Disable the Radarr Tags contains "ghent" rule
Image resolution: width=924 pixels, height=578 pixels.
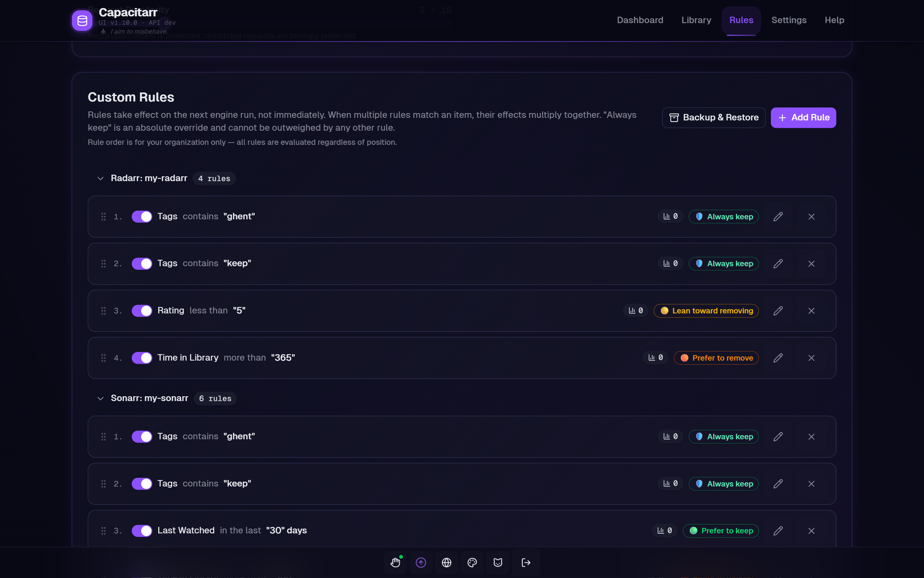[x=142, y=217]
